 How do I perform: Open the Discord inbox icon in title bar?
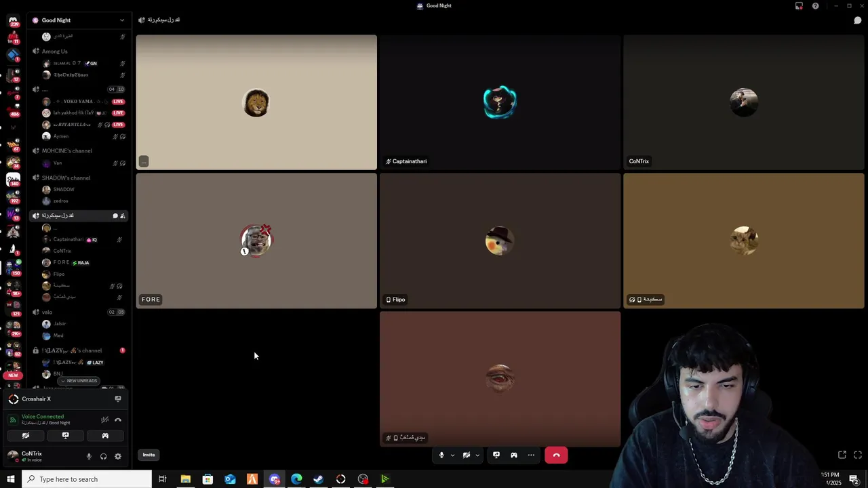[x=799, y=5]
